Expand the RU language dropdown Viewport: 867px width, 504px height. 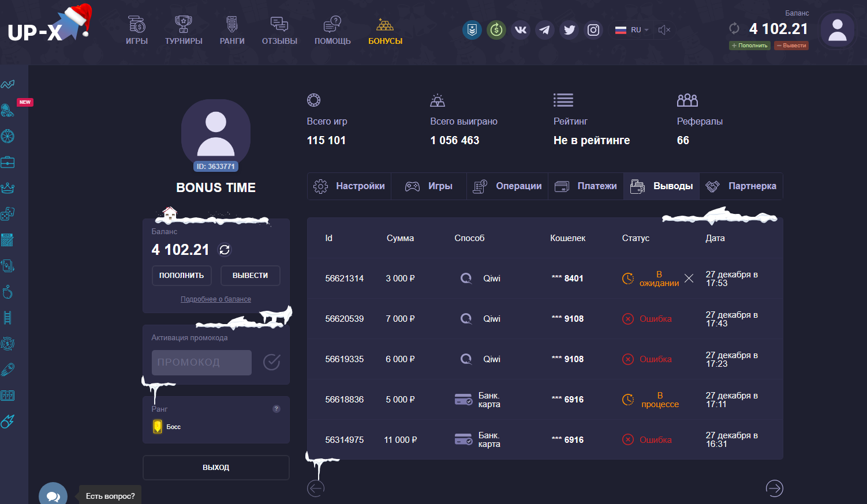[632, 30]
